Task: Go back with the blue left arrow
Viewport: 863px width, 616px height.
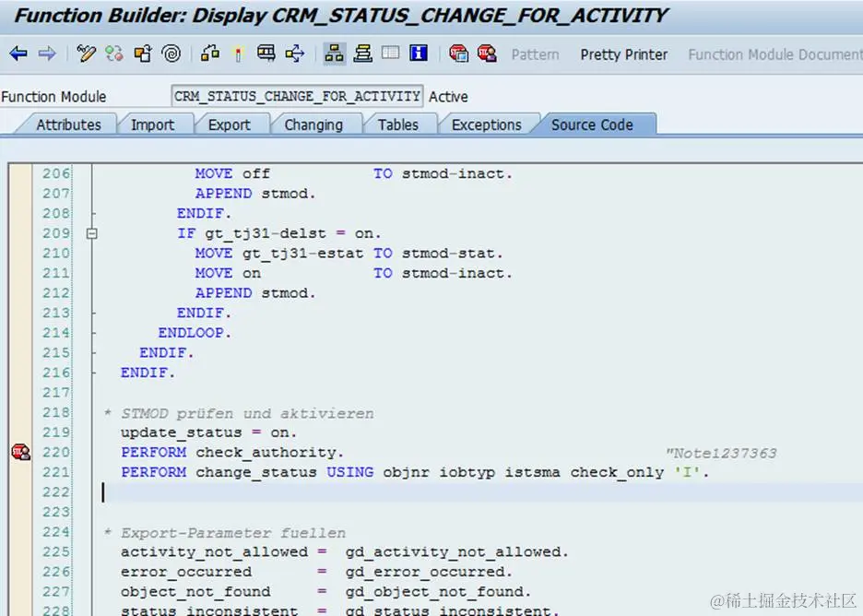Action: click(x=18, y=54)
